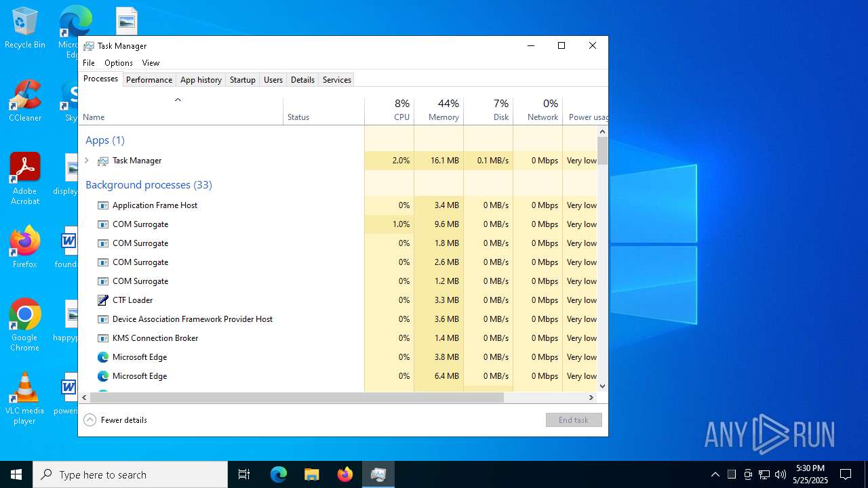Sort processes by Status column header

(324, 110)
